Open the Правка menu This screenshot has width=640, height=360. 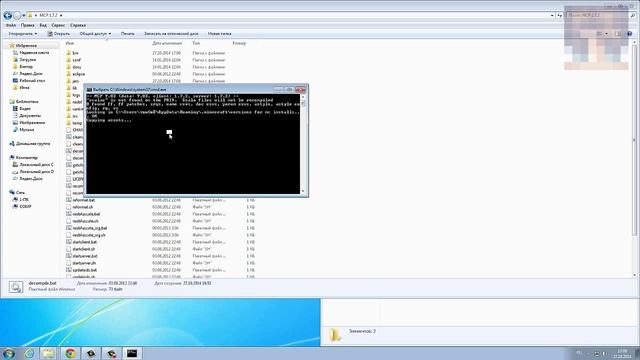[x=27, y=25]
